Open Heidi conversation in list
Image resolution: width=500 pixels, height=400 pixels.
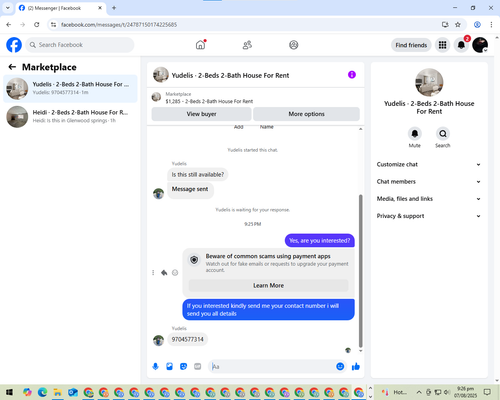tap(70, 116)
